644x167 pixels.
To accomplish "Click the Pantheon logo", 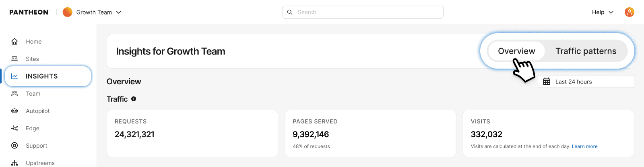I will 29,12.
